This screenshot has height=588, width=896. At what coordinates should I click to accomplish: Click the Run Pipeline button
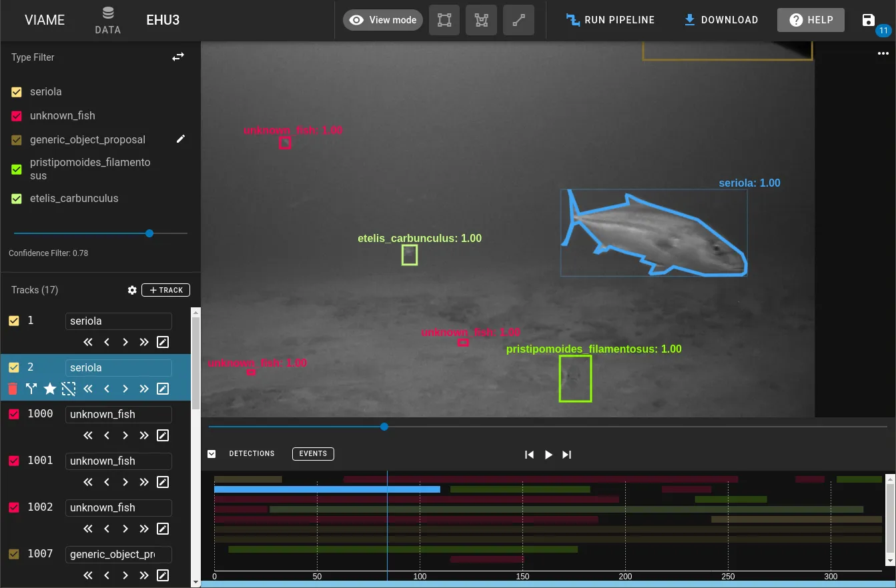click(x=610, y=20)
